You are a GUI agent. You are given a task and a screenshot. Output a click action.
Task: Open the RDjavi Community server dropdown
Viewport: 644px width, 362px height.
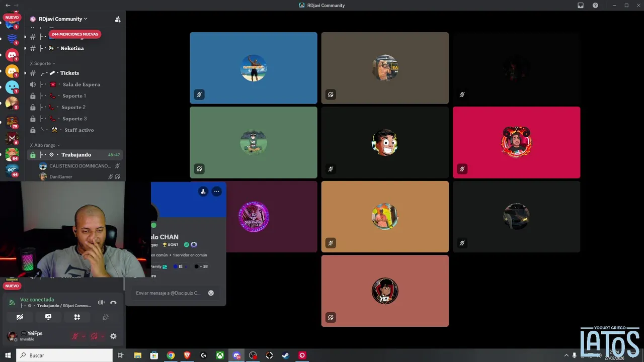pos(62,19)
